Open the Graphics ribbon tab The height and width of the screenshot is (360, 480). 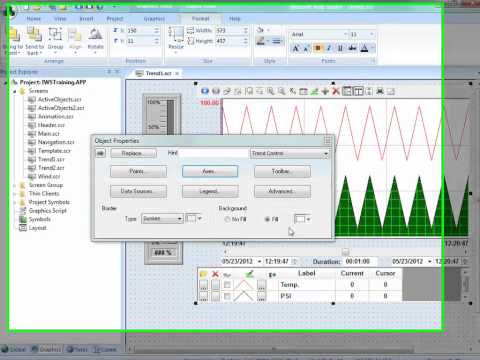tap(154, 19)
